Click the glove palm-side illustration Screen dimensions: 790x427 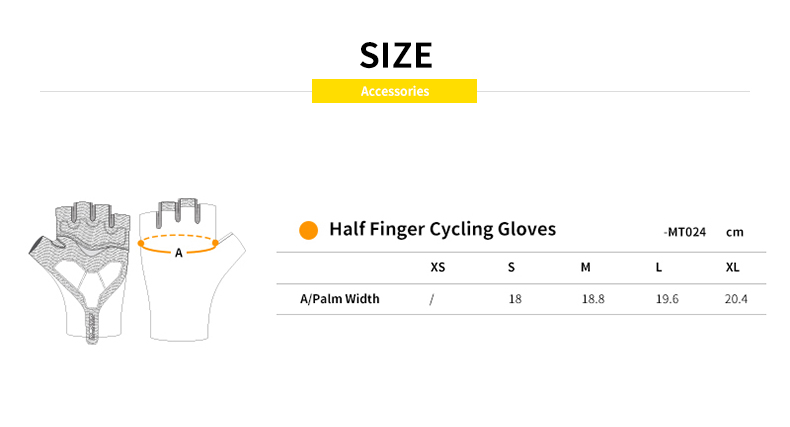pos(85,270)
